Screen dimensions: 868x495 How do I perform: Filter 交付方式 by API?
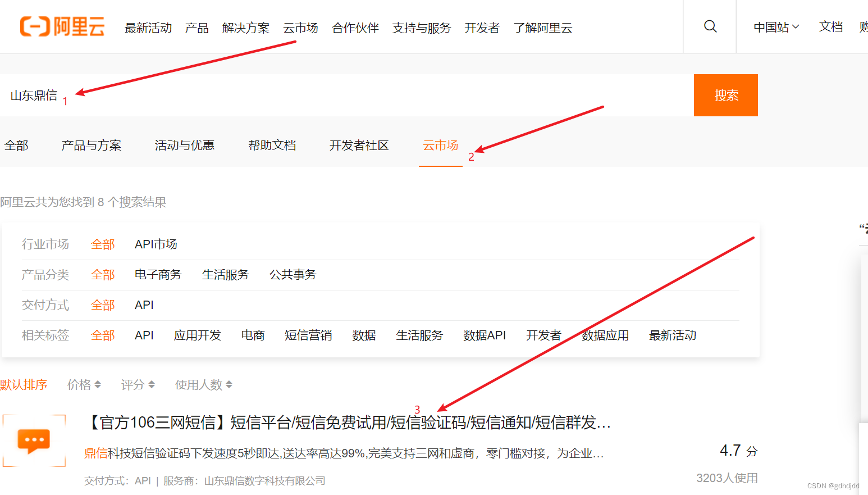(x=144, y=305)
